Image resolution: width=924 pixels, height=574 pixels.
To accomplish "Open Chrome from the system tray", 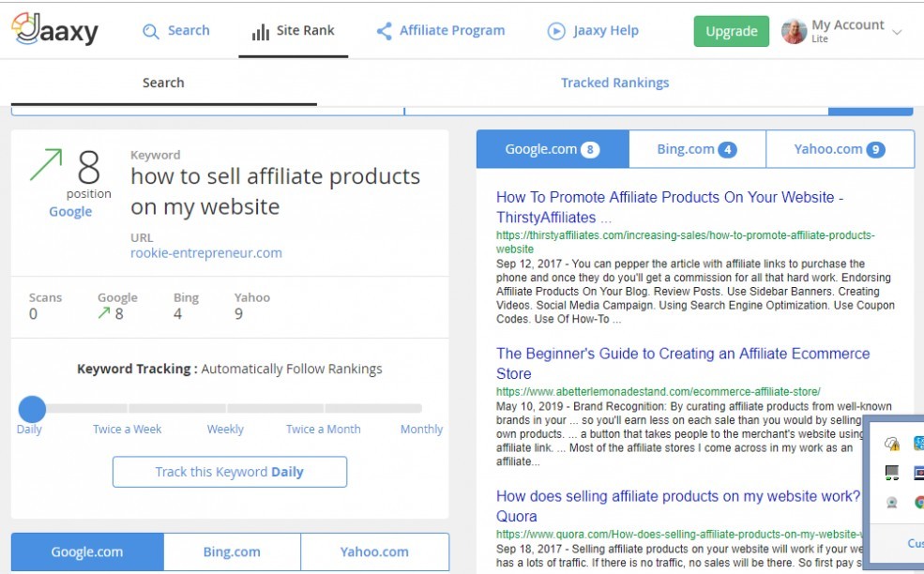I will (920, 502).
